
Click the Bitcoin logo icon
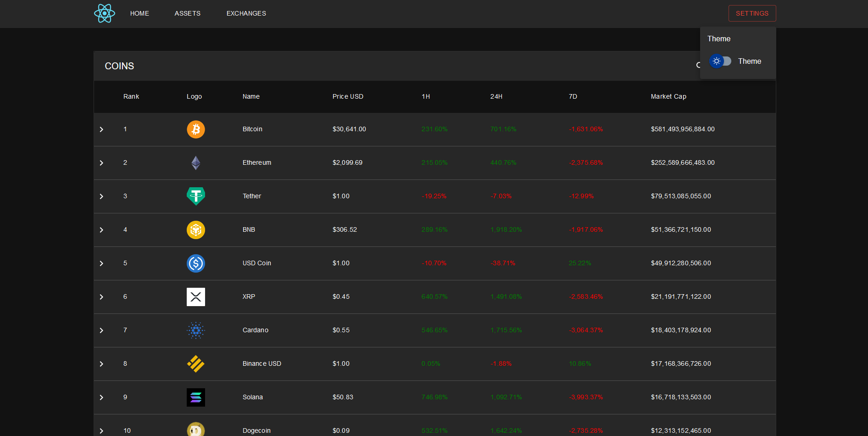click(x=196, y=129)
